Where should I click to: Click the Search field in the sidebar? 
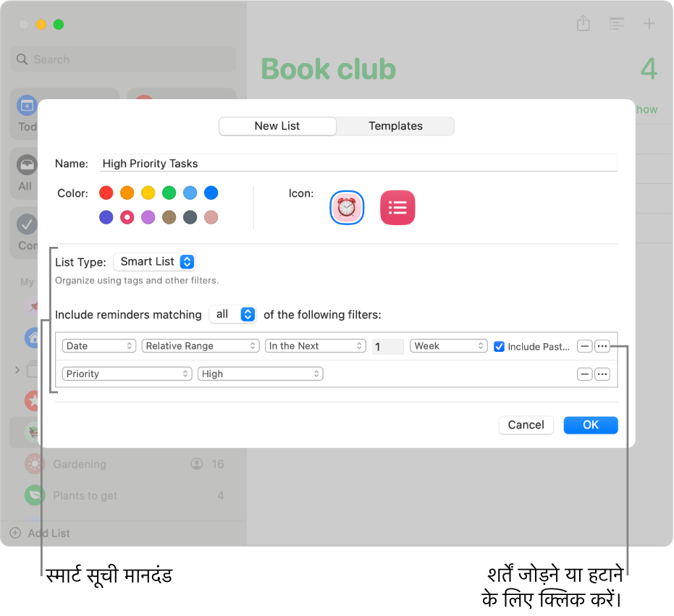coord(123,59)
